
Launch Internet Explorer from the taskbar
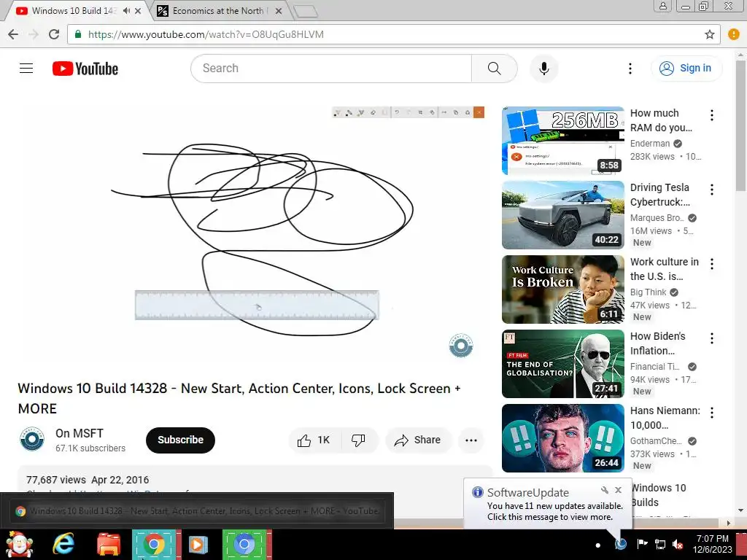63,544
